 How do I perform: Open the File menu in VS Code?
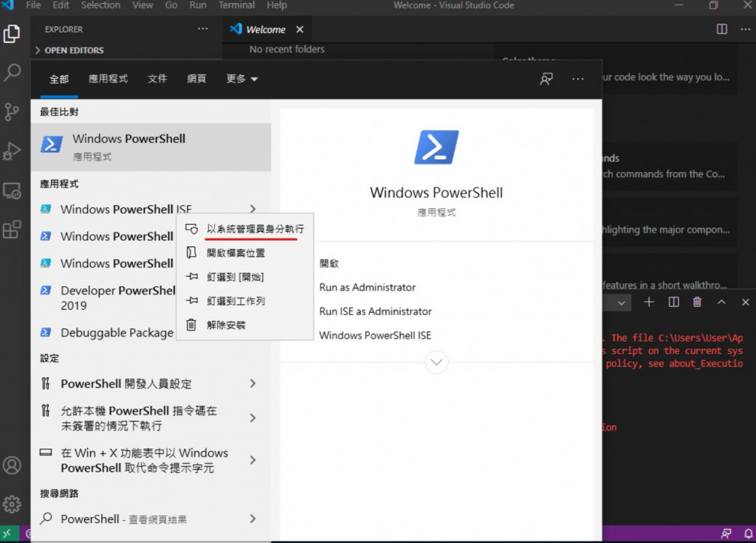(33, 5)
